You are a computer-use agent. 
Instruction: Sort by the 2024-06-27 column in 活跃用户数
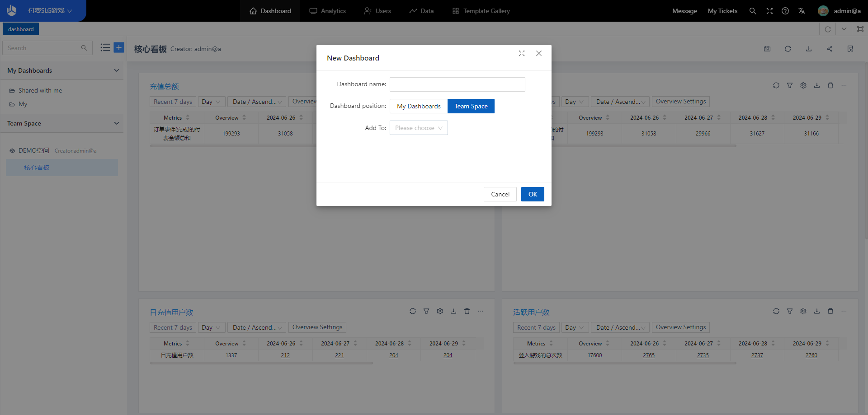point(719,344)
